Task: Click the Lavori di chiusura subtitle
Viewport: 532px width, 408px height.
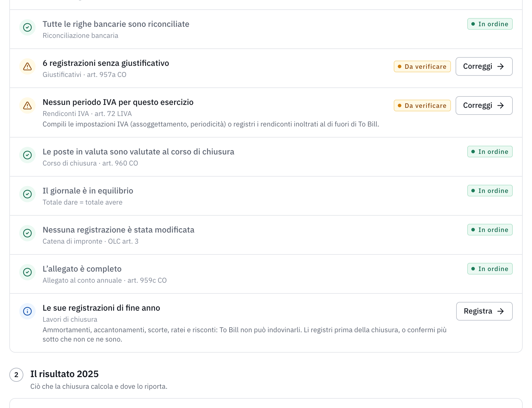Action: [70, 319]
